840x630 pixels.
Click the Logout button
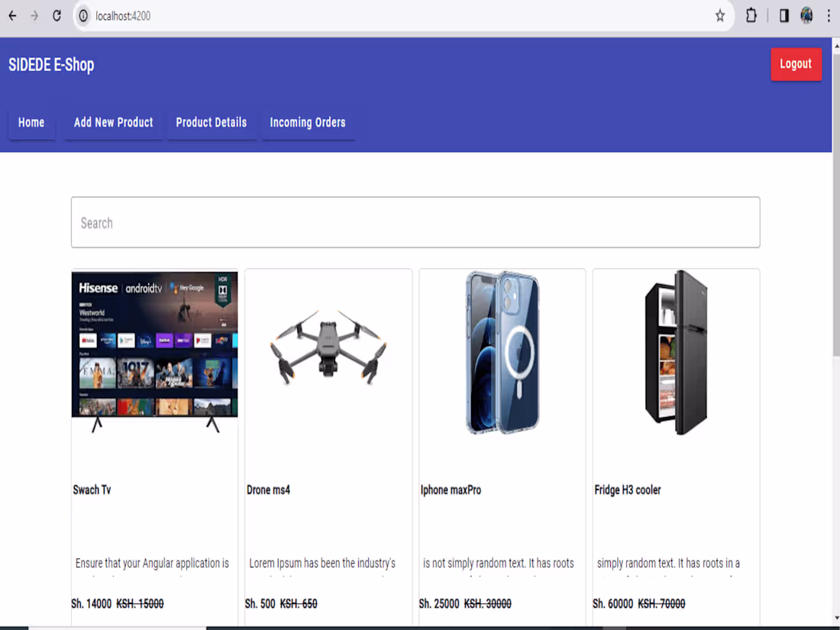(796, 64)
